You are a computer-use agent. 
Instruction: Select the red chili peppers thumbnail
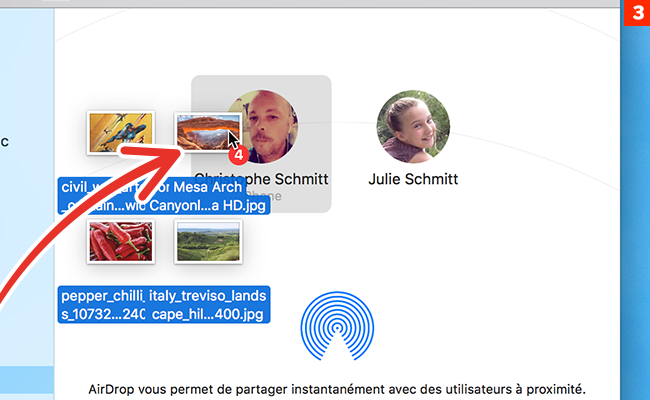[120, 241]
